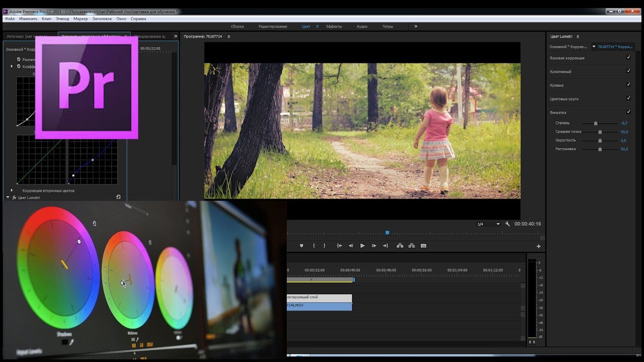Viewport: 644px width, 362px height.
Task: Expand Кривые section
Action: coord(556,85)
